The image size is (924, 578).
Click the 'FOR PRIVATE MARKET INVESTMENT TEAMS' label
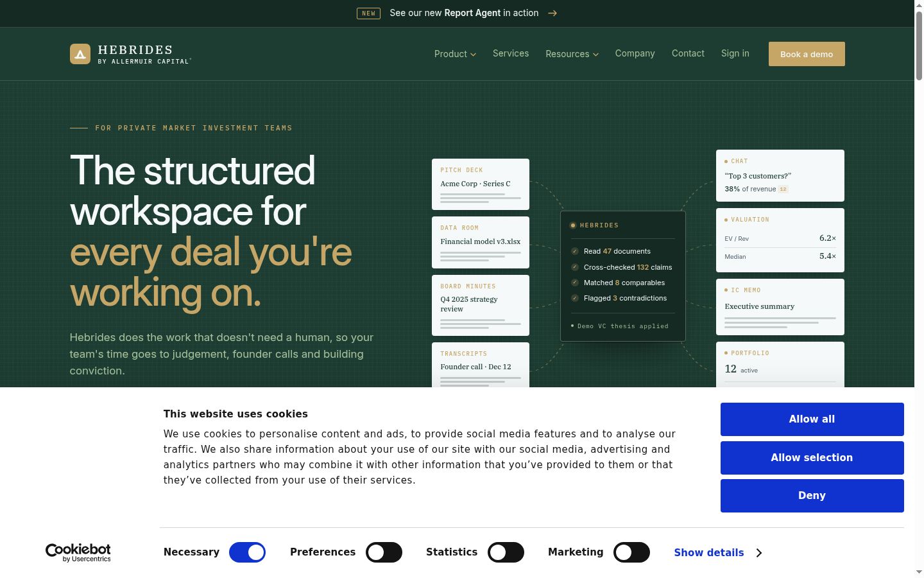[x=194, y=128]
